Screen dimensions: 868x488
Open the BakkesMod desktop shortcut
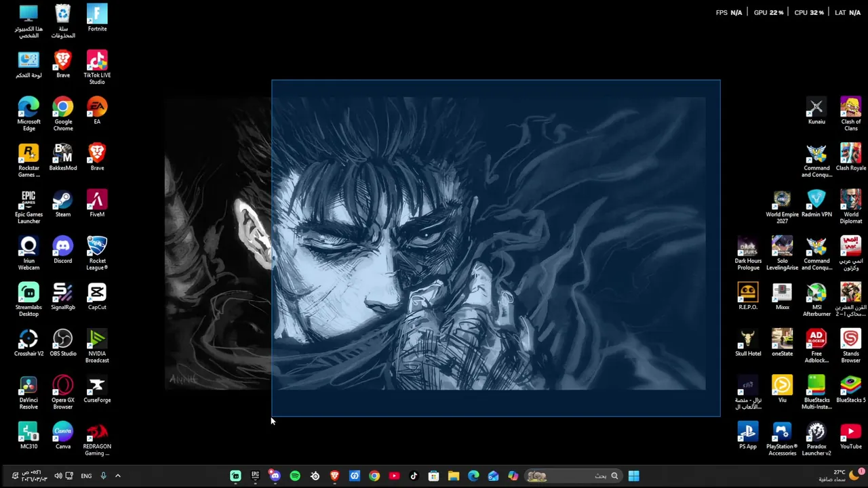63,157
